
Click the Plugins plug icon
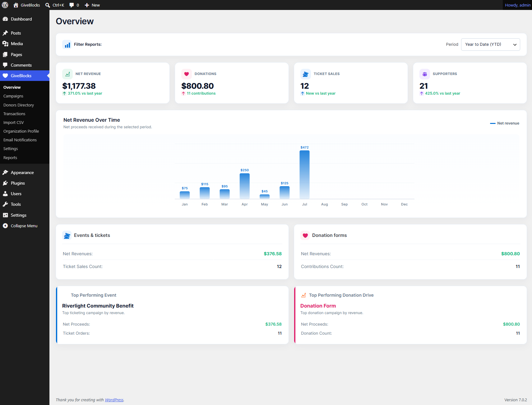(x=5, y=183)
